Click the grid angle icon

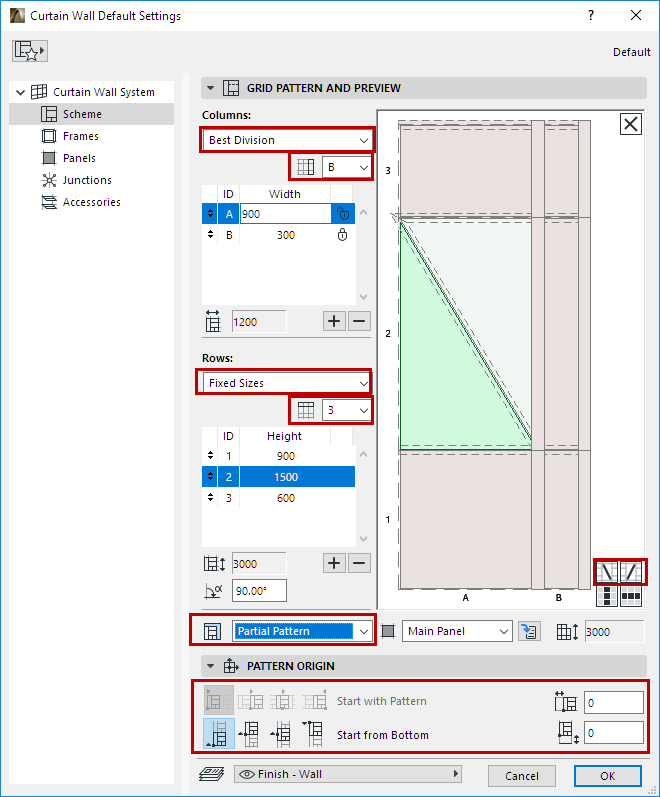213,591
